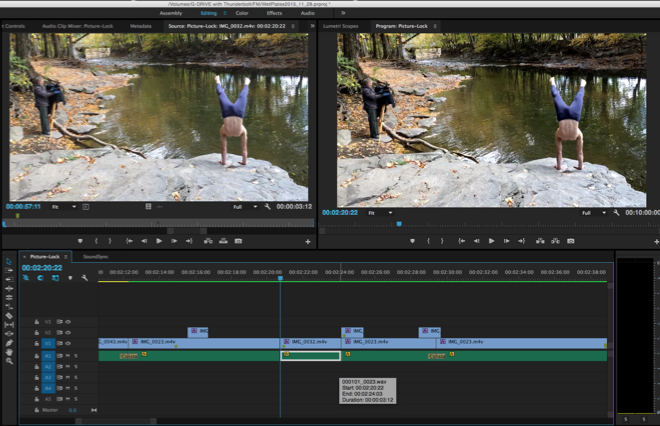Viewport: 660px width, 426px height.
Task: Click Program monitor playhead marker
Action: tap(399, 224)
